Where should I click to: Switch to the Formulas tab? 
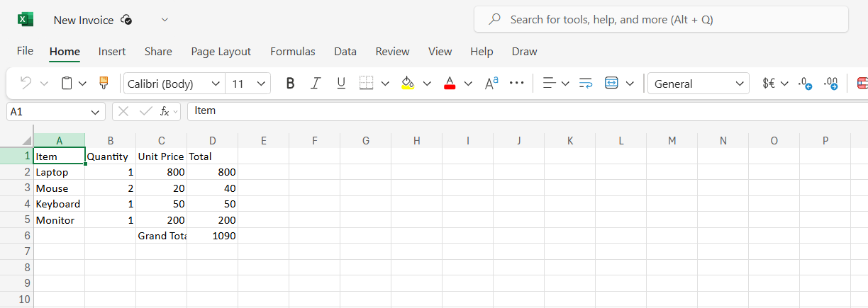292,52
